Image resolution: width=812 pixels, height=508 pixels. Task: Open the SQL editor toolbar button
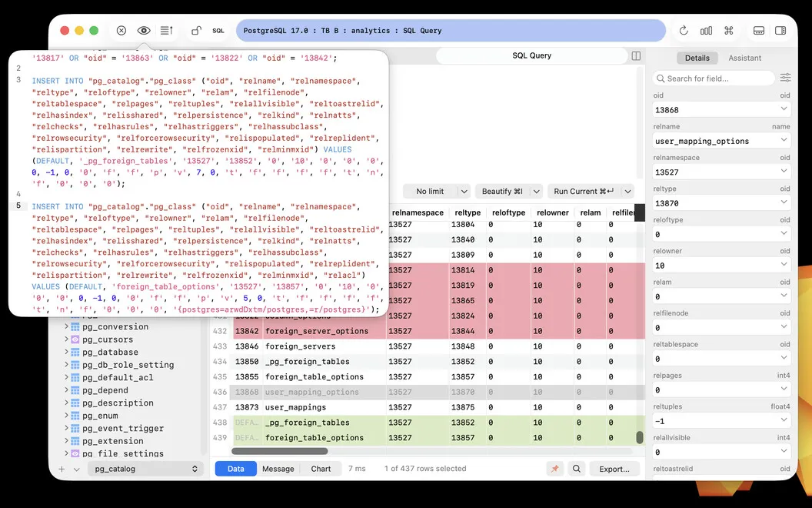[218, 31]
